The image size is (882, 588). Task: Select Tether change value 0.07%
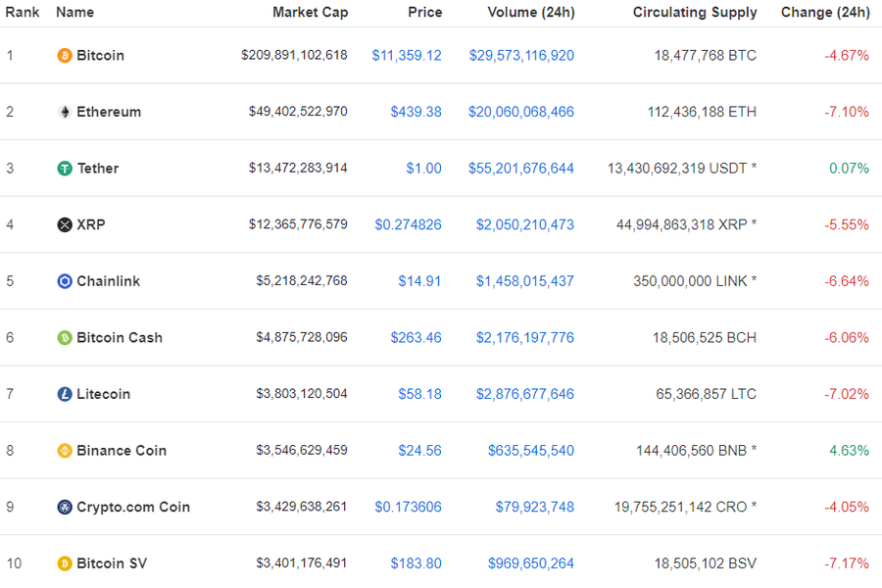pyautogui.click(x=850, y=169)
